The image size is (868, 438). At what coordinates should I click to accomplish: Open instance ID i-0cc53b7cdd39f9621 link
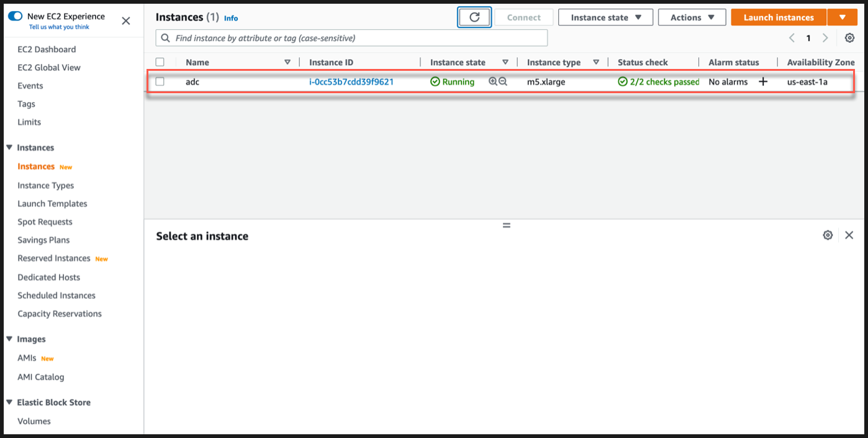click(x=351, y=81)
